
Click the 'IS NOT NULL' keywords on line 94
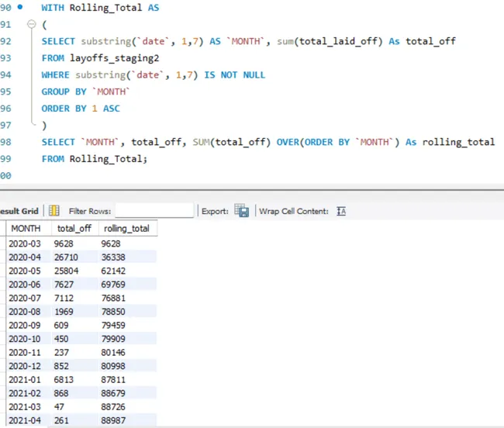pos(235,75)
